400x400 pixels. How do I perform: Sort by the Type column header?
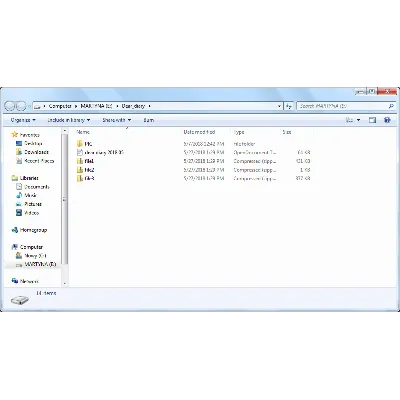pos(239,132)
